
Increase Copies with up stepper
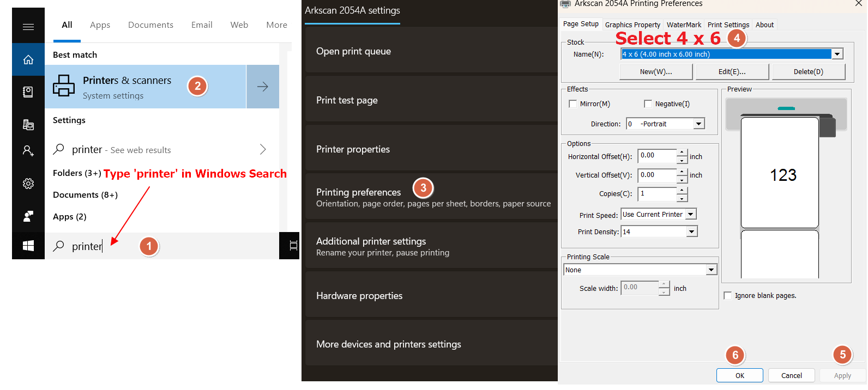click(682, 190)
